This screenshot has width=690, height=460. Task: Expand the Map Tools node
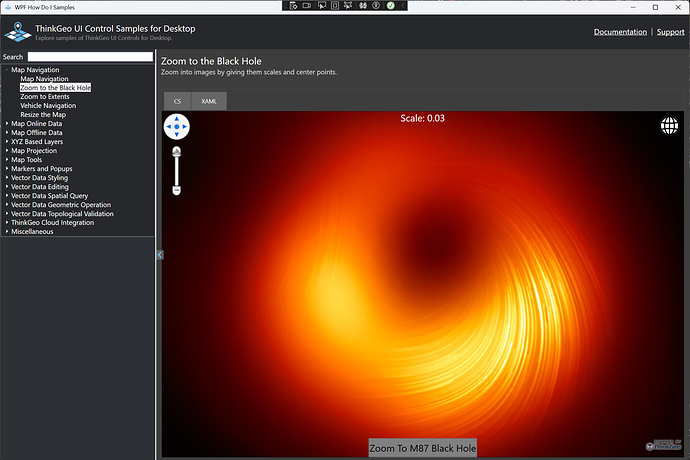tap(7, 160)
